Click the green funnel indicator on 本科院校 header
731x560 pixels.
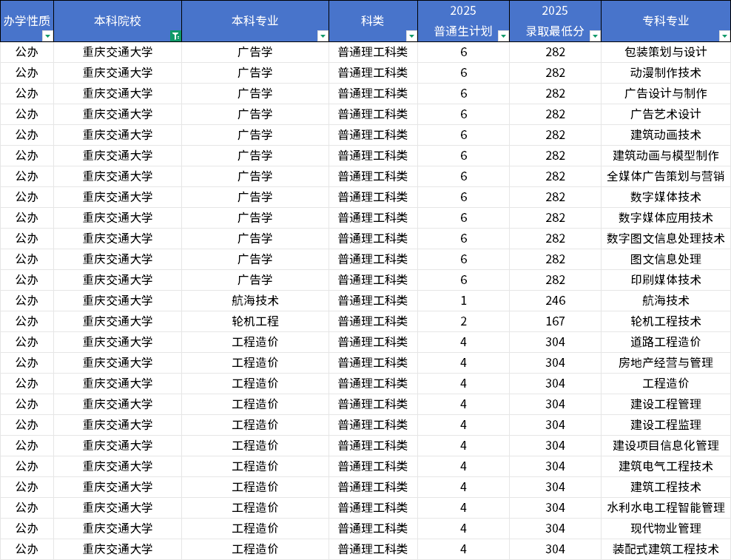(x=176, y=34)
